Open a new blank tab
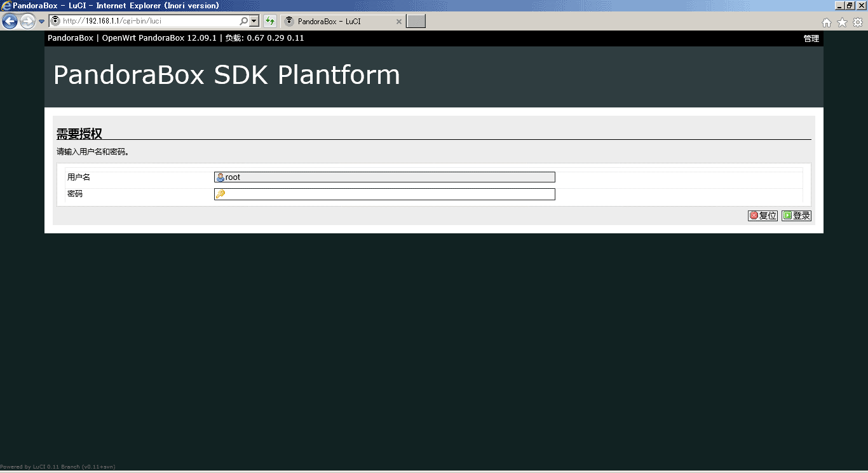 [x=416, y=22]
